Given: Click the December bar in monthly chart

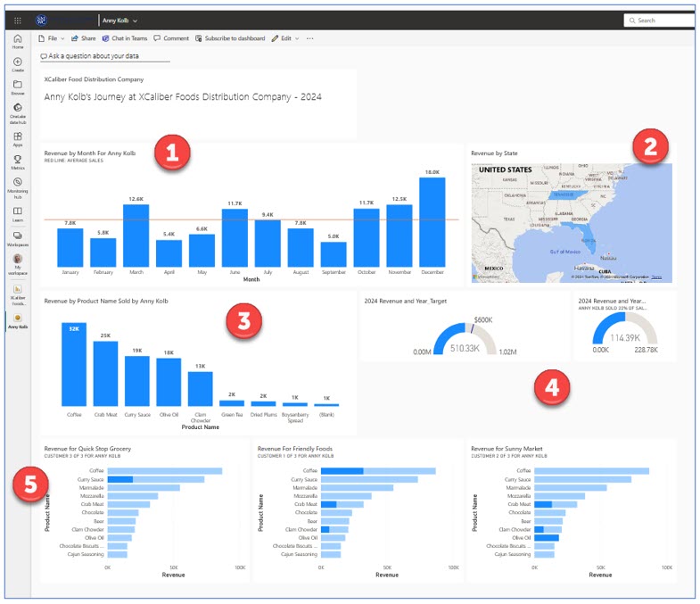Looking at the screenshot, I should coord(432,222).
